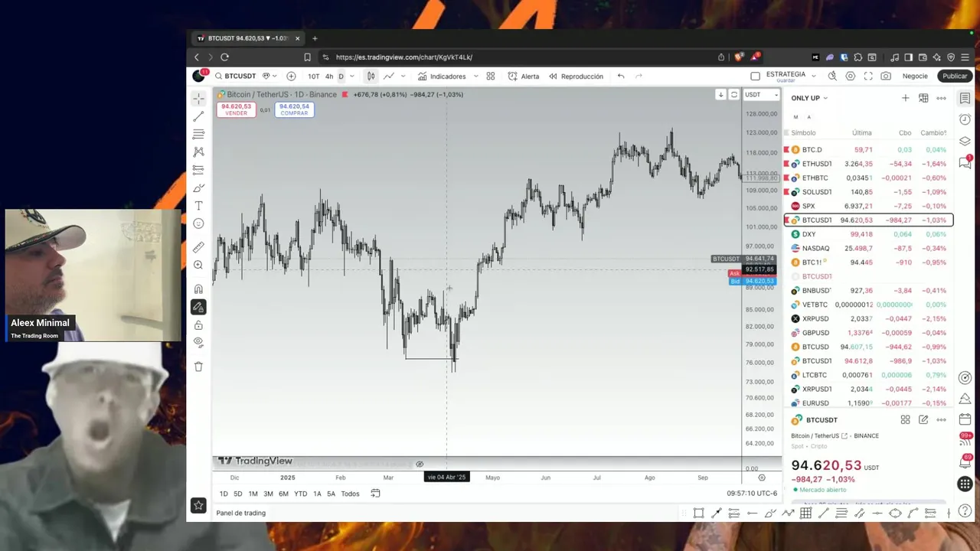Open the BTCUSDT symbol search field

coord(235,76)
